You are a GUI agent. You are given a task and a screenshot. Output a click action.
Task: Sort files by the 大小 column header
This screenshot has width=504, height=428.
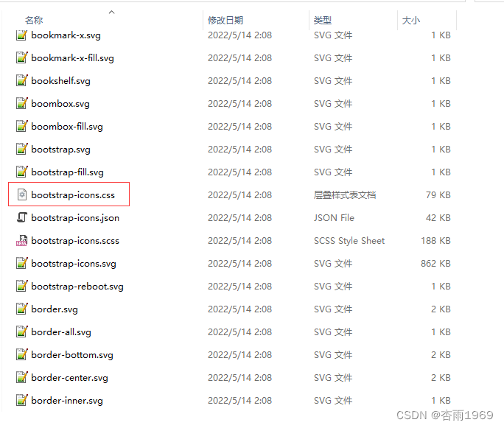tap(410, 20)
